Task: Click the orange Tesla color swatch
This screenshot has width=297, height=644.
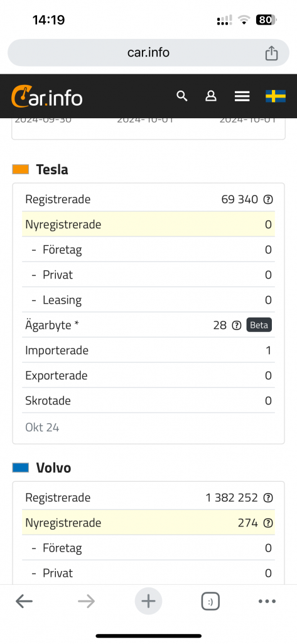Action: 21,169
